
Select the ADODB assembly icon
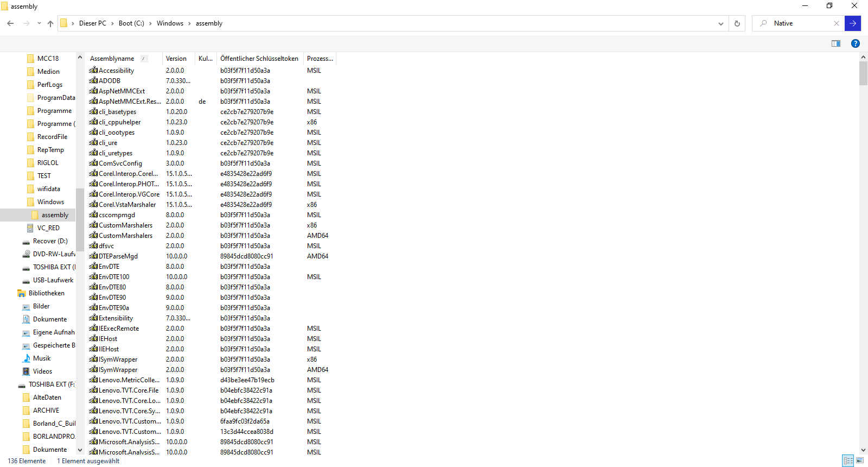click(x=93, y=81)
